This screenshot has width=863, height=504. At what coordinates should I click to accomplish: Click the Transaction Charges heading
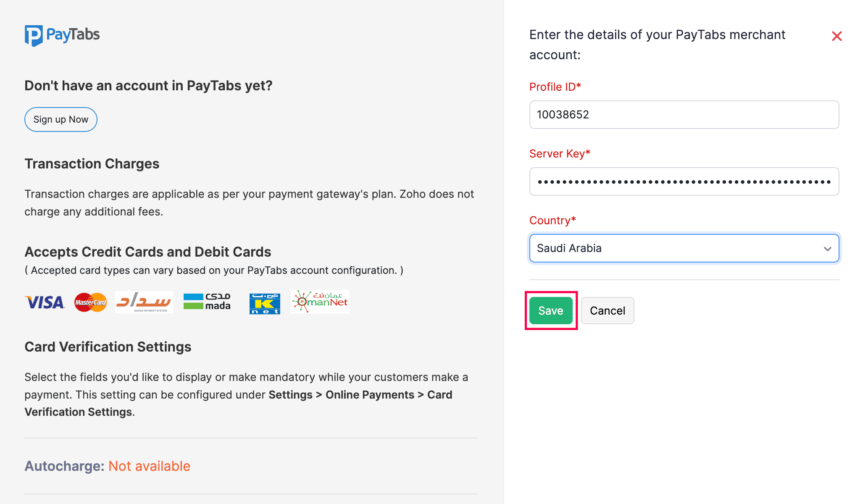92,164
